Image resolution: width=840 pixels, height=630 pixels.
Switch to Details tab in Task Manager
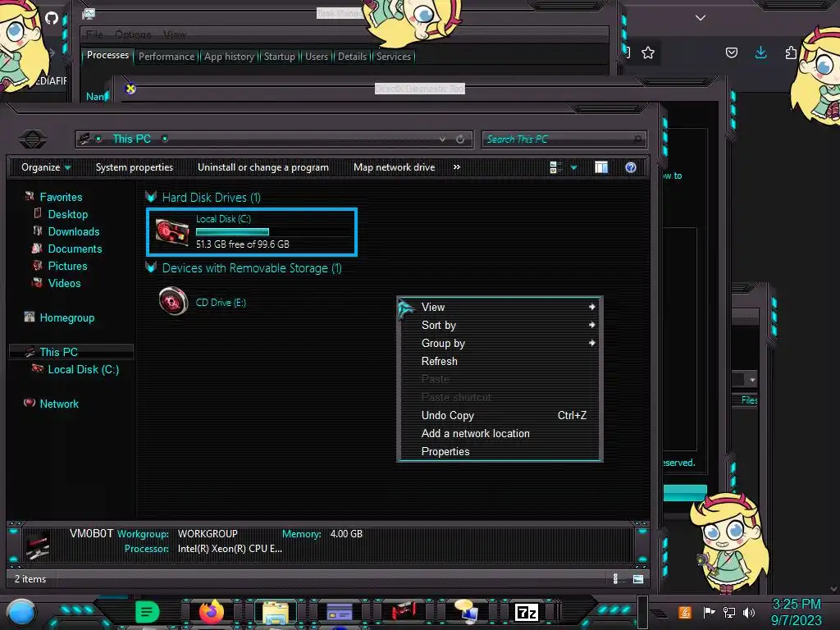(352, 57)
